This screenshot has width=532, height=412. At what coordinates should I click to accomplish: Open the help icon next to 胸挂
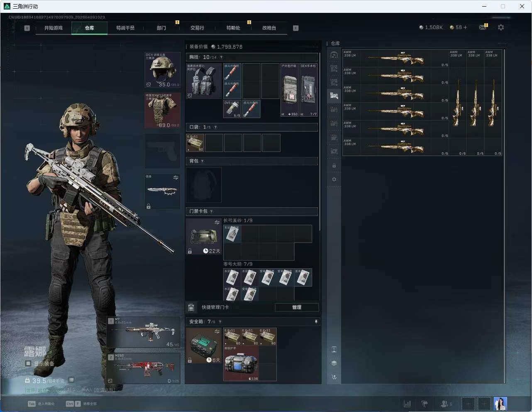221,57
